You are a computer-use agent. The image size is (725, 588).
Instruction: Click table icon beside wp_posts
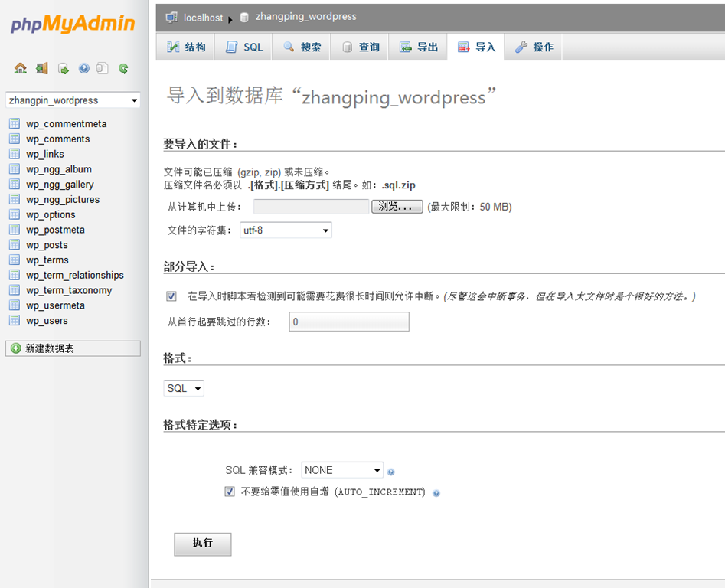15,244
